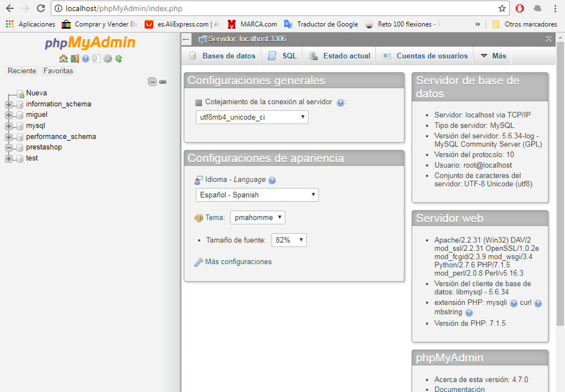Image resolution: width=565 pixels, height=392 pixels.
Task: Click the Más configuraciones link
Action: coord(238,262)
